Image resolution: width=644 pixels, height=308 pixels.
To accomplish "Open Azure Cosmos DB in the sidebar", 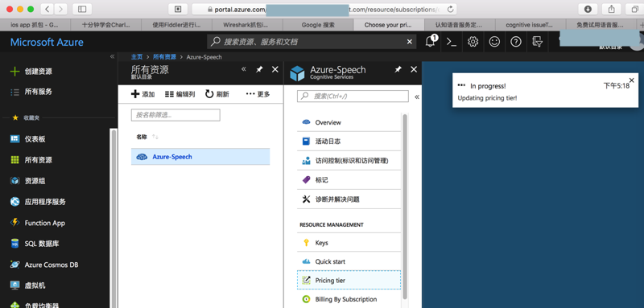I will click(44, 265).
